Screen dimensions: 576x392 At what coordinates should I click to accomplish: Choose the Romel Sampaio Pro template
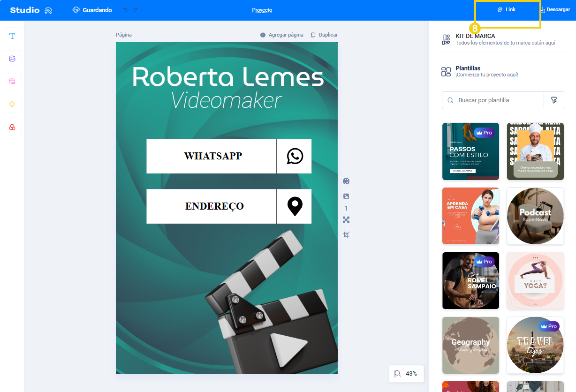(470, 281)
